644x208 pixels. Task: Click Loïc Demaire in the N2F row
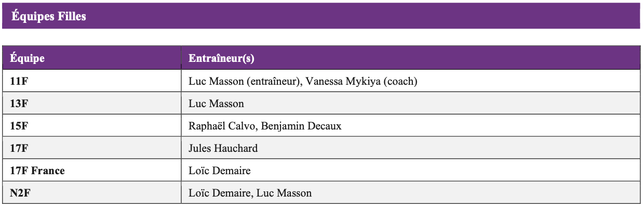(220, 193)
